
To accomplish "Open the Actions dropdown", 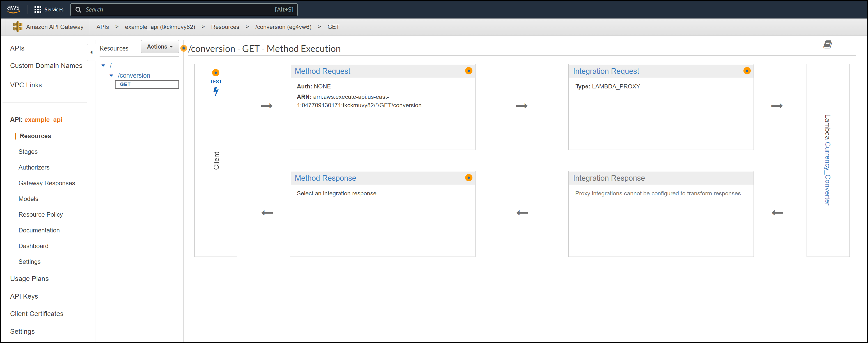I will [x=159, y=47].
